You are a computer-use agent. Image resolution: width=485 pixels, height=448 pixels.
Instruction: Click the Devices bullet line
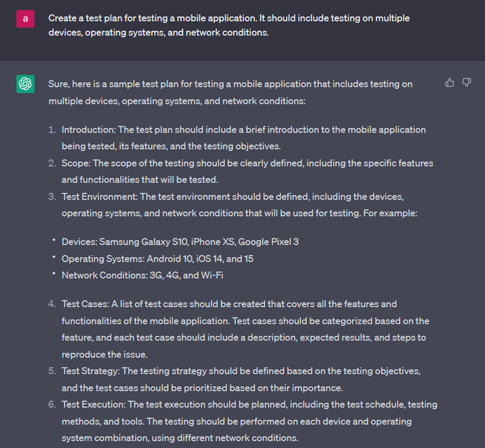point(180,241)
